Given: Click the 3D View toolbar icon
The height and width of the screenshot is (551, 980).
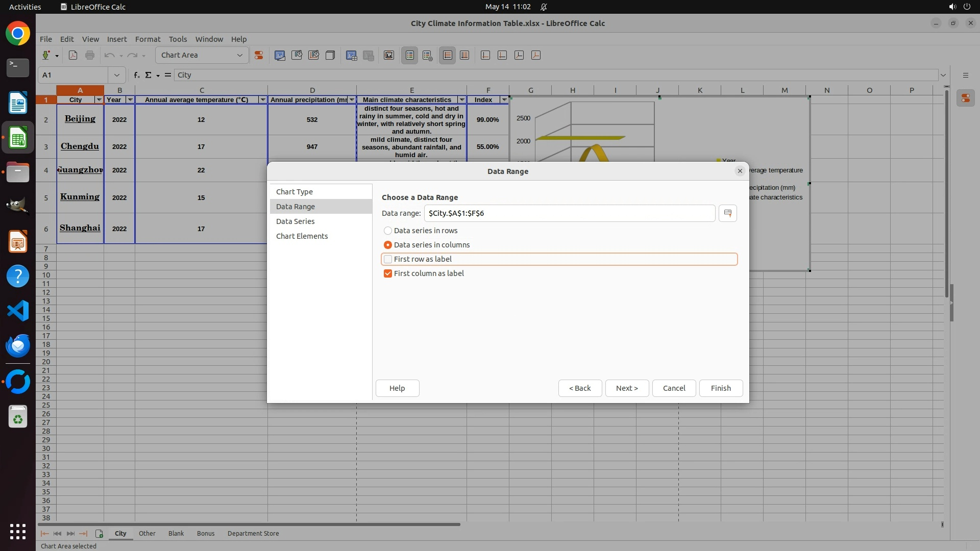Looking at the screenshot, I should [330, 55].
